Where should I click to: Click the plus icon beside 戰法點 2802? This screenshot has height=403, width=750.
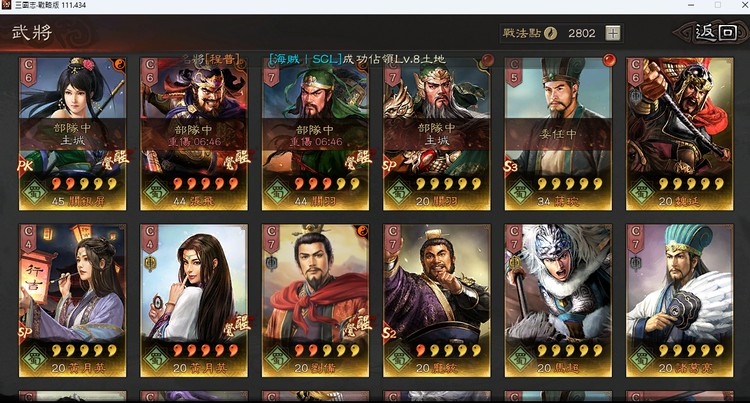613,33
